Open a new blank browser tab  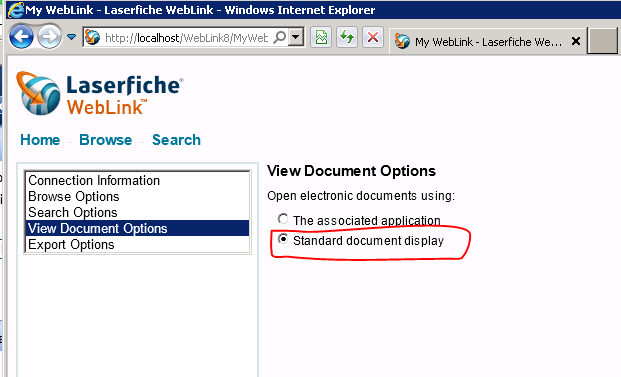pyautogui.click(x=602, y=40)
